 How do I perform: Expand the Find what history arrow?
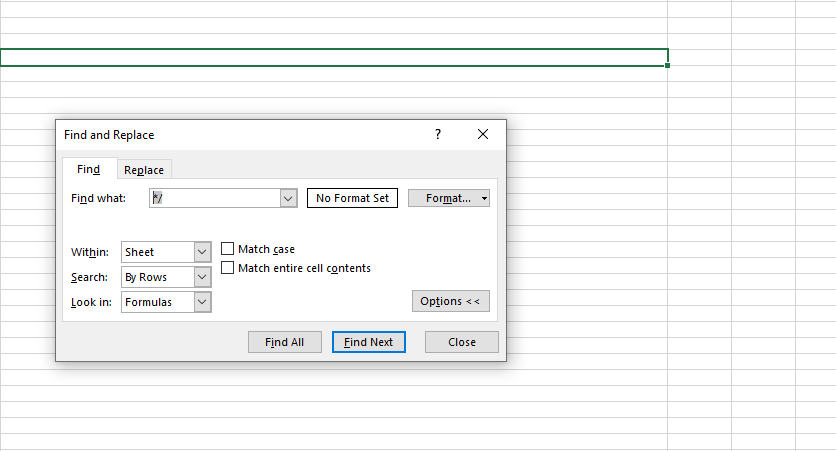click(x=289, y=198)
